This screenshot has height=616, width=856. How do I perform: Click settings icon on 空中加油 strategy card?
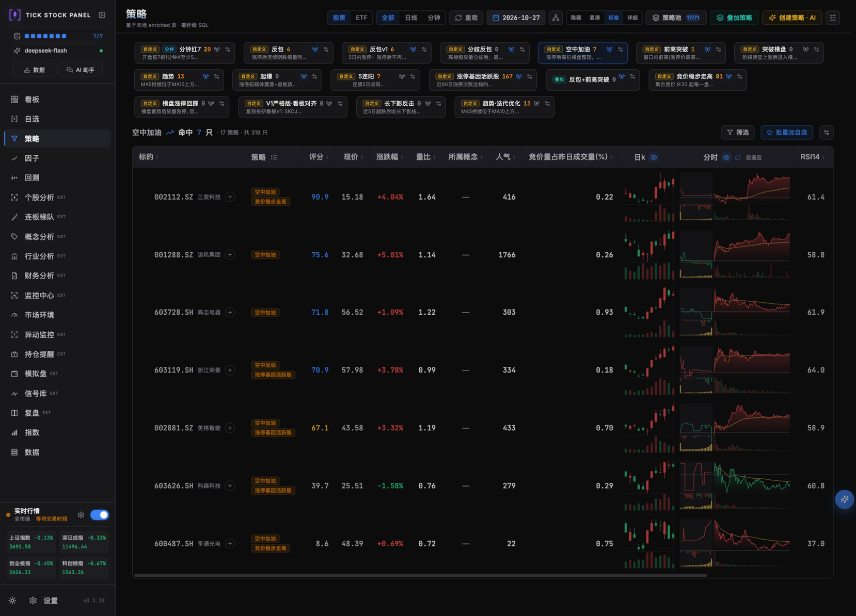pos(621,50)
